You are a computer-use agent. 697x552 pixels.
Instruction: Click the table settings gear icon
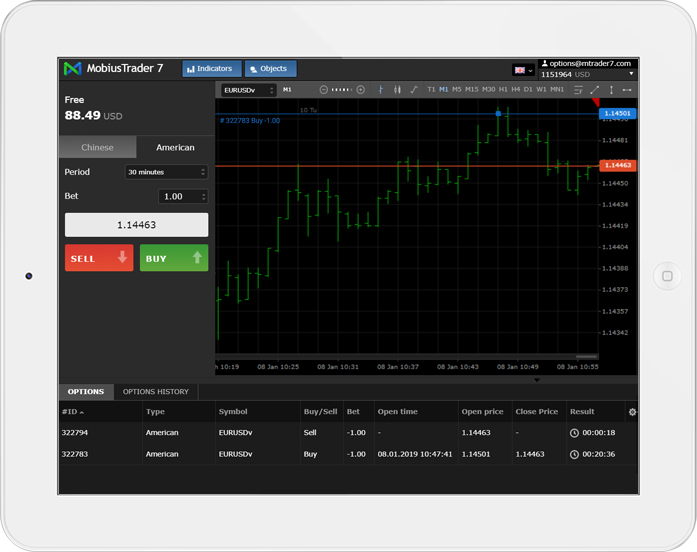tap(631, 412)
